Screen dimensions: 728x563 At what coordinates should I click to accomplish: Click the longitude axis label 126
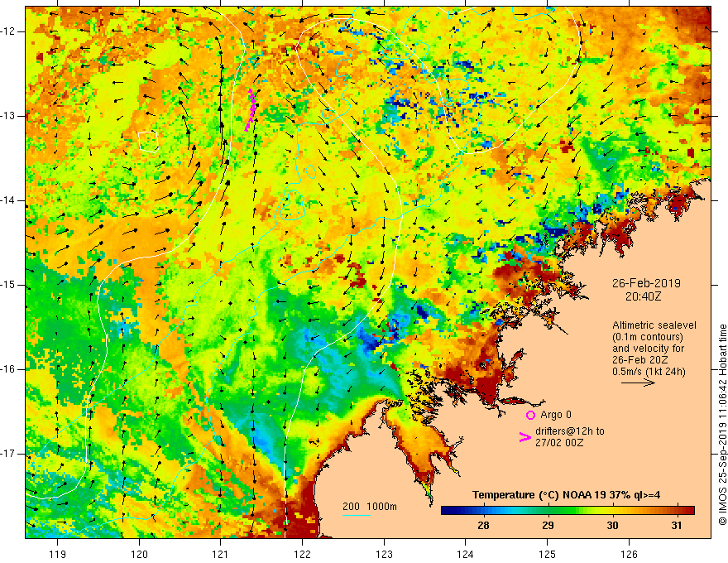629,554
